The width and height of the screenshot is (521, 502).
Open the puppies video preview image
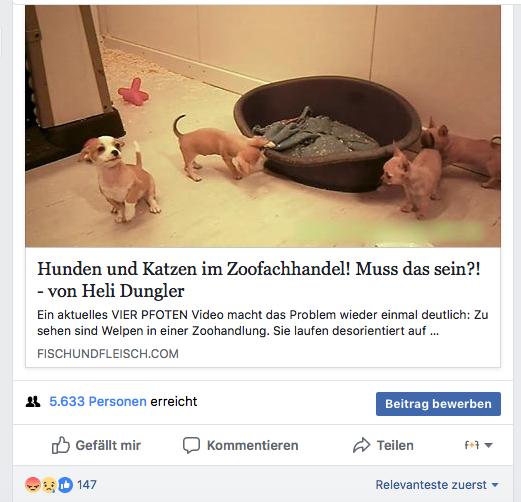[263, 126]
